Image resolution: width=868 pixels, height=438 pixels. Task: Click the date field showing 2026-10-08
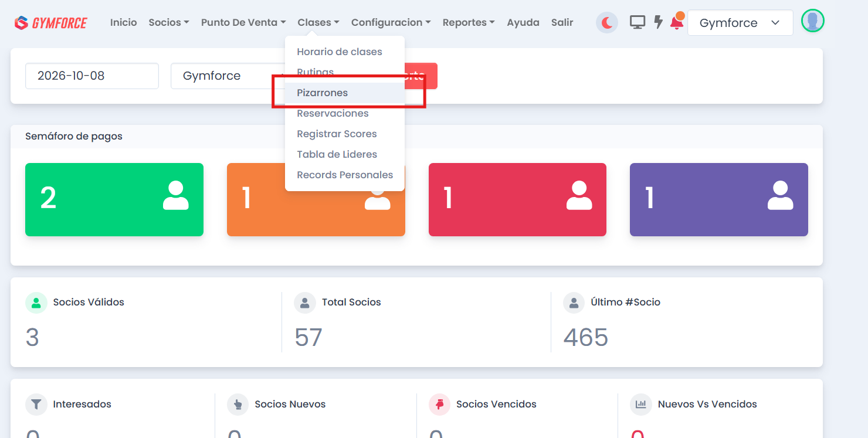click(x=92, y=76)
